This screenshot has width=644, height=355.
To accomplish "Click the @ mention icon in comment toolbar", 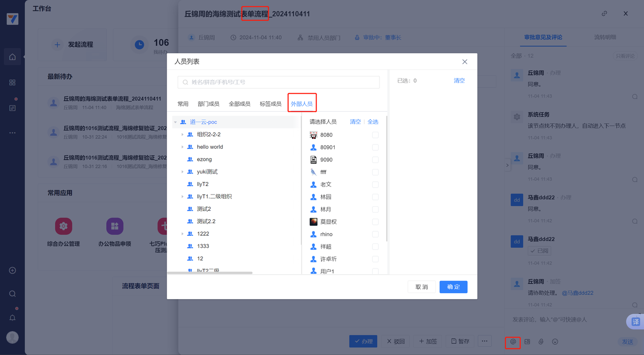I will pos(513,341).
